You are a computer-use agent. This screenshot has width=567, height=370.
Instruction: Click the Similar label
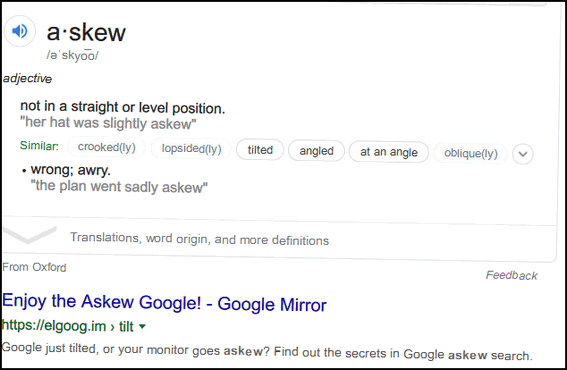(x=39, y=145)
